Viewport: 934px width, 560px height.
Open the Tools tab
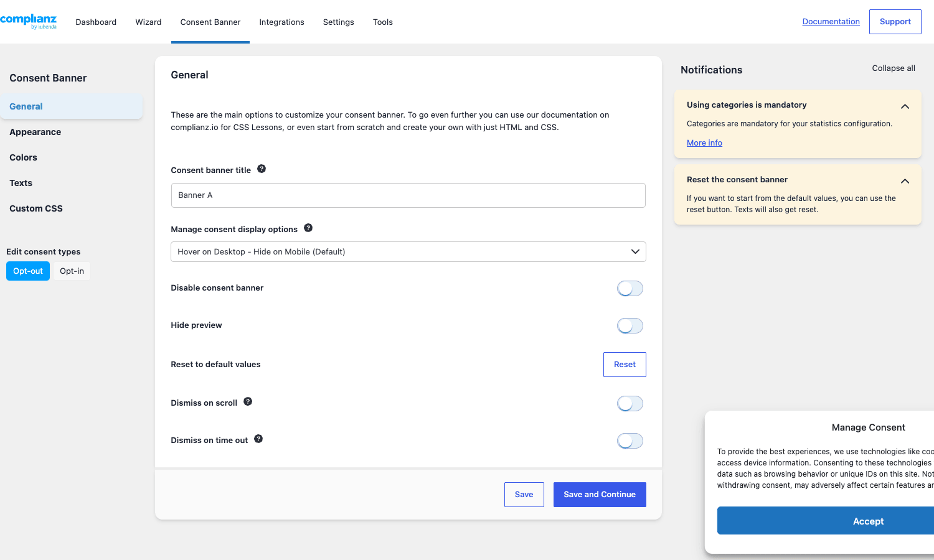383,22
